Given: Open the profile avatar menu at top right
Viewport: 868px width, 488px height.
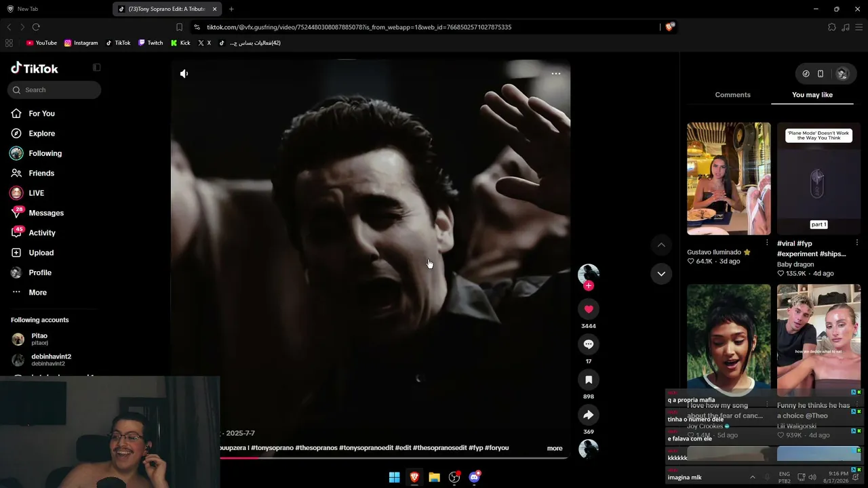Looking at the screenshot, I should pos(842,74).
